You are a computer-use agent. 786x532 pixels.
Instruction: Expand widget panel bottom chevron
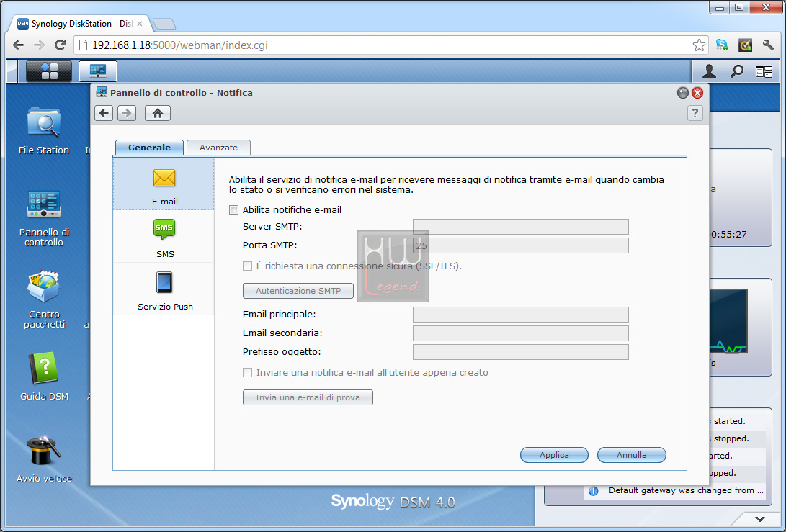(x=760, y=519)
